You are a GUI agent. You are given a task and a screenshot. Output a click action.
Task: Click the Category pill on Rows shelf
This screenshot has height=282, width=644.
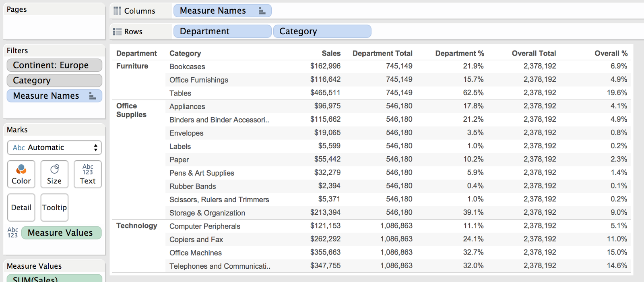[x=322, y=31]
